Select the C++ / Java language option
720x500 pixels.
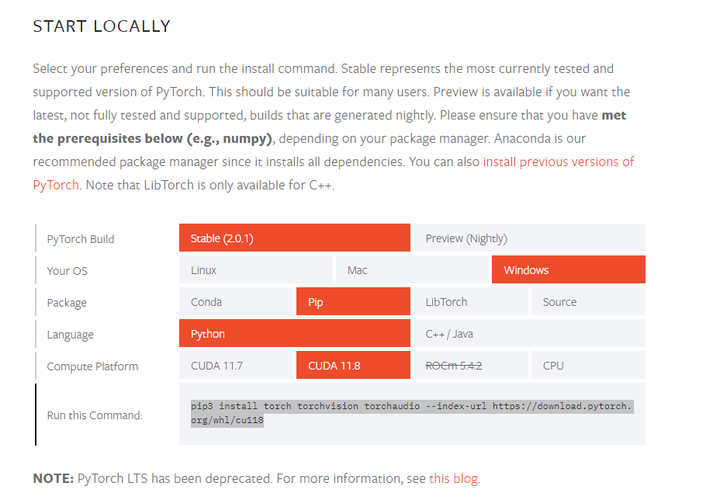click(529, 334)
